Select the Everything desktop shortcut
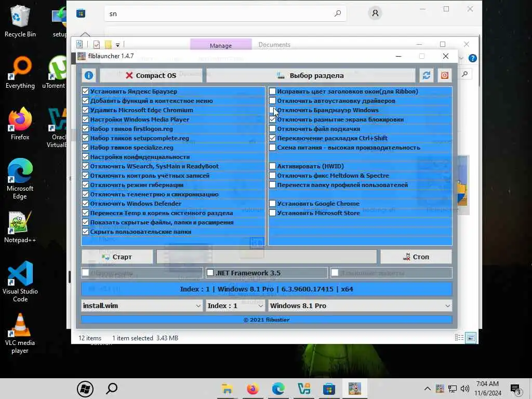Image resolution: width=532 pixels, height=399 pixels. pyautogui.click(x=20, y=73)
